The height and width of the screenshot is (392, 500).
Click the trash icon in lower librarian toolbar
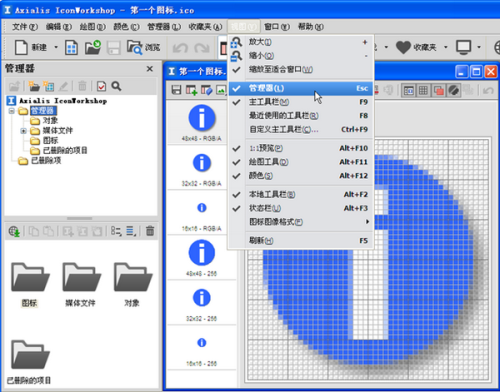tap(150, 231)
